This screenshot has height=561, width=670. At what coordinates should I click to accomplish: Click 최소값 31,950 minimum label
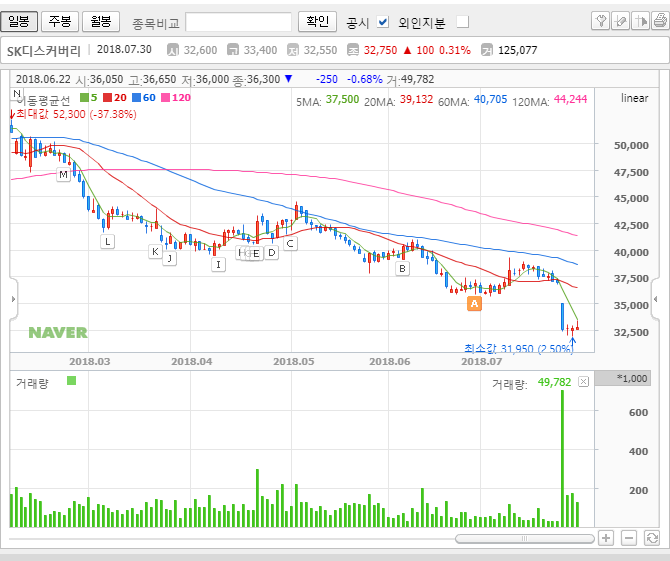coord(518,349)
